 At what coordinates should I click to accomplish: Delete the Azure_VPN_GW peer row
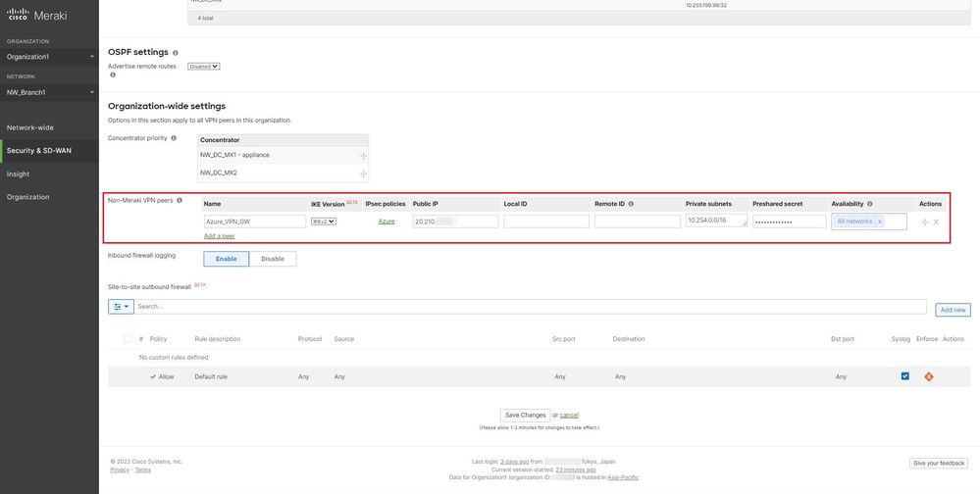point(936,222)
